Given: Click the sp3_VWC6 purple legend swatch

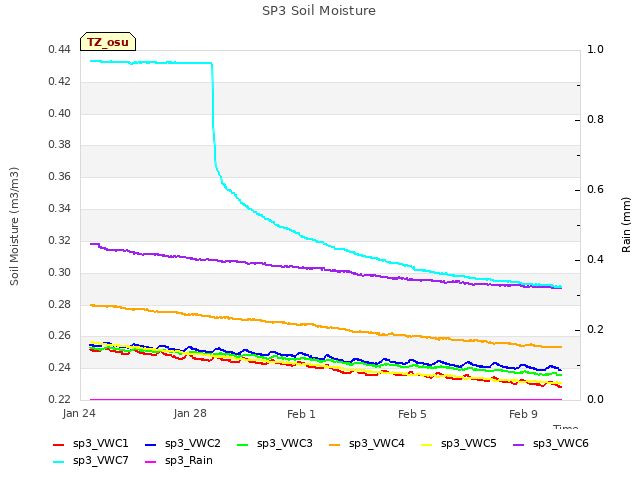Looking at the screenshot, I should pyautogui.click(x=519, y=445).
